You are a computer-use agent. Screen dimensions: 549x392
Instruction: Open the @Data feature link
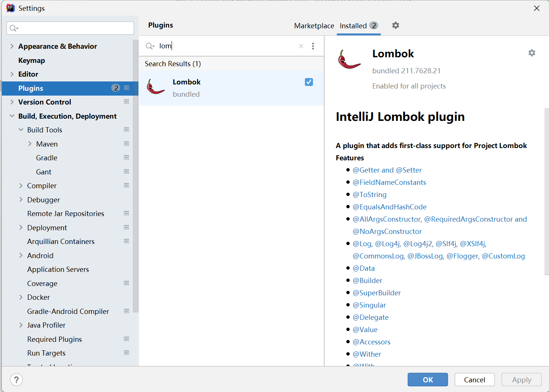tap(364, 268)
